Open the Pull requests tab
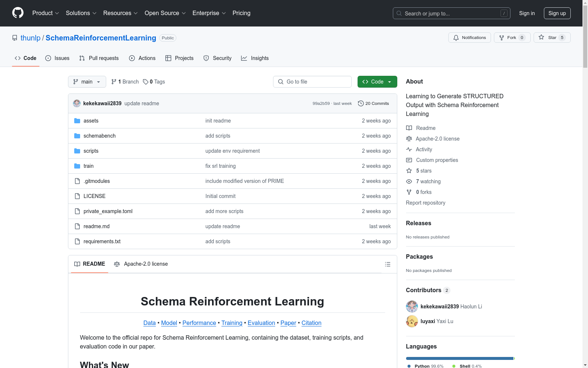The height and width of the screenshot is (368, 588). point(99,58)
